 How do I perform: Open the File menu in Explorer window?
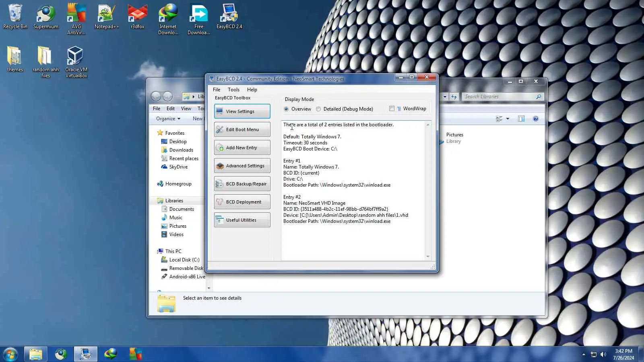pyautogui.click(x=157, y=109)
